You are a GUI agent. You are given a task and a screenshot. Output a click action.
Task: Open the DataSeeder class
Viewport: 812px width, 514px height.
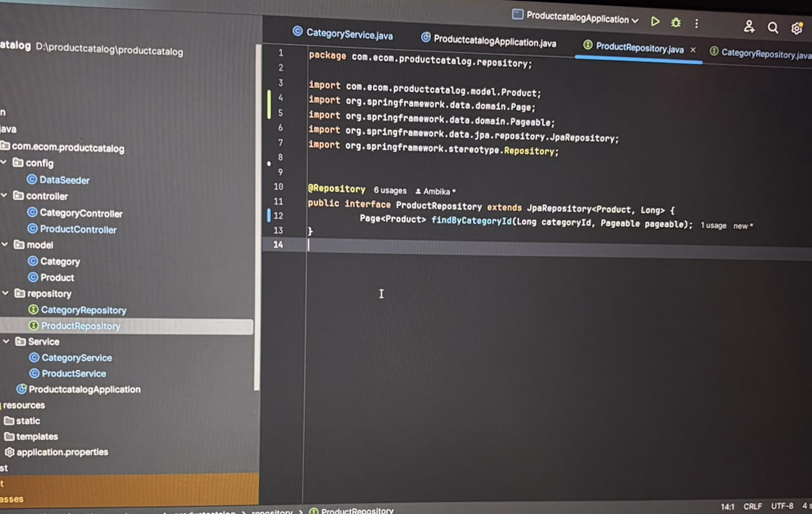pos(58,179)
